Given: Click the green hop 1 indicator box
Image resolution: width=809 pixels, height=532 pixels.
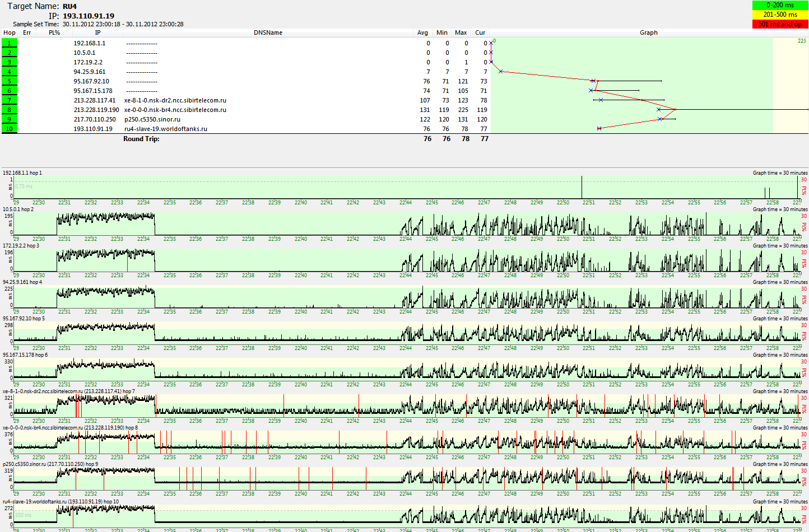Looking at the screenshot, I should 10,43.
